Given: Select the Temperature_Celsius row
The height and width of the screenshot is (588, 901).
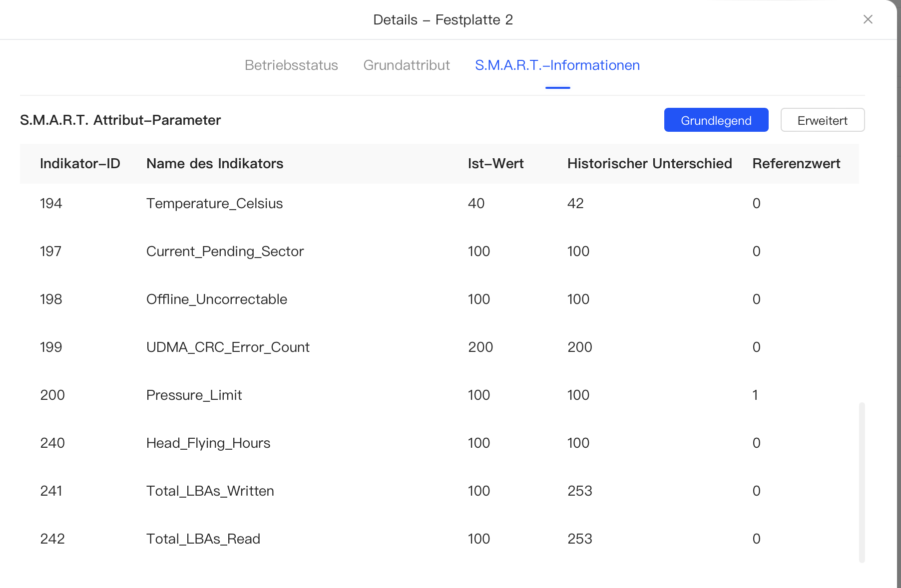Looking at the screenshot, I should [x=215, y=204].
